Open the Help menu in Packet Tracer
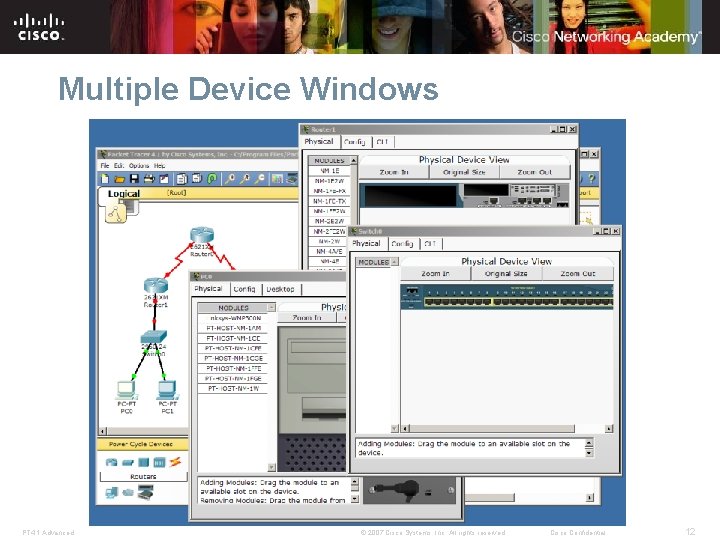The height and width of the screenshot is (540, 720). pos(159,165)
